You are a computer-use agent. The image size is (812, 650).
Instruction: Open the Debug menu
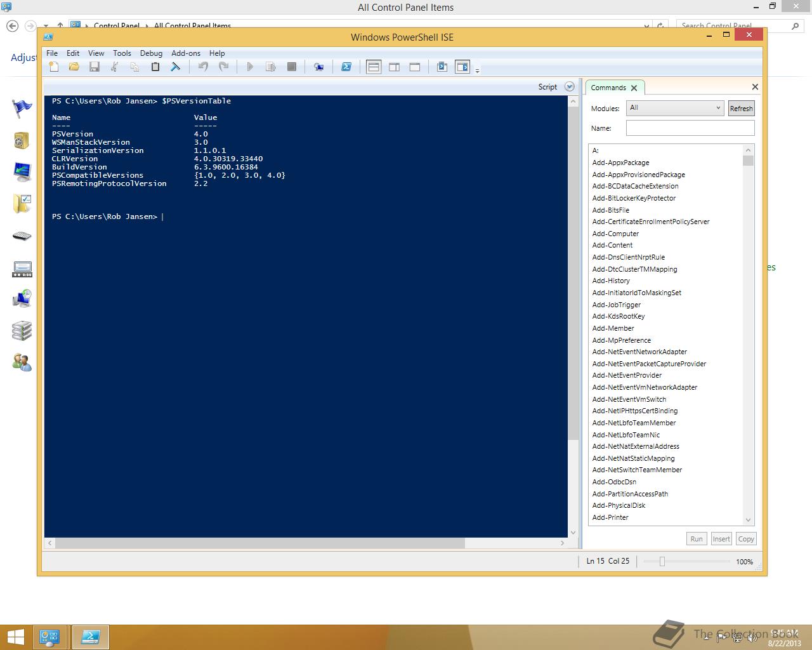tap(151, 53)
